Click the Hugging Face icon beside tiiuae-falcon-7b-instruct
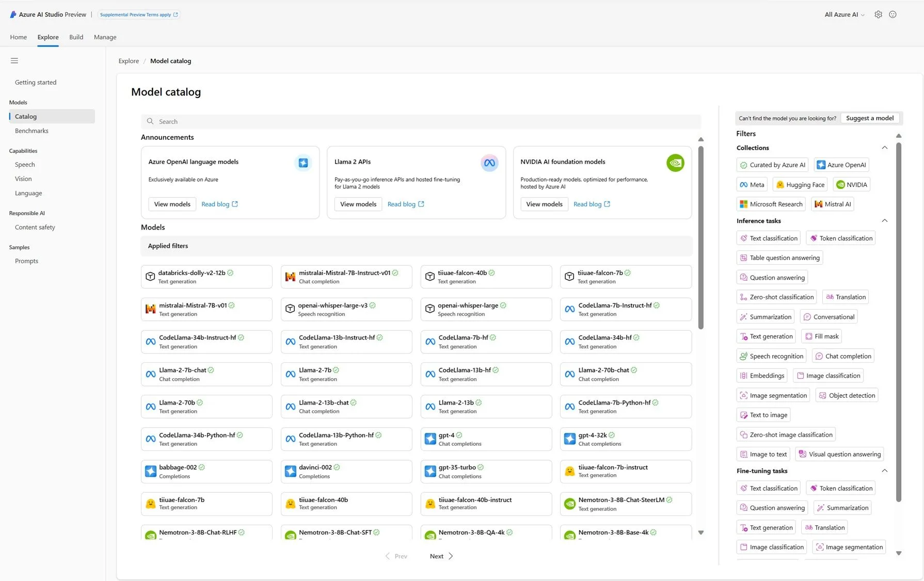This screenshot has height=581, width=924. pos(569,471)
